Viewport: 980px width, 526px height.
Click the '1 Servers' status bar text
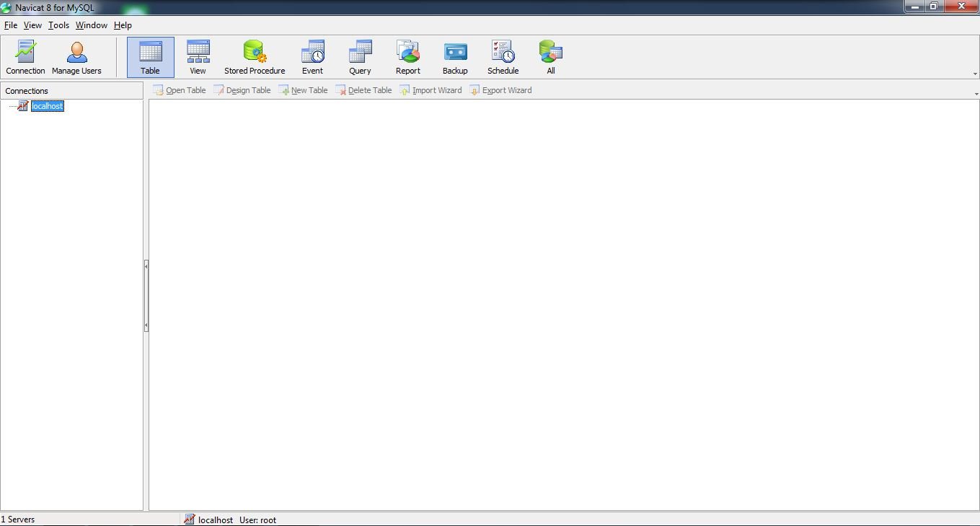18,520
